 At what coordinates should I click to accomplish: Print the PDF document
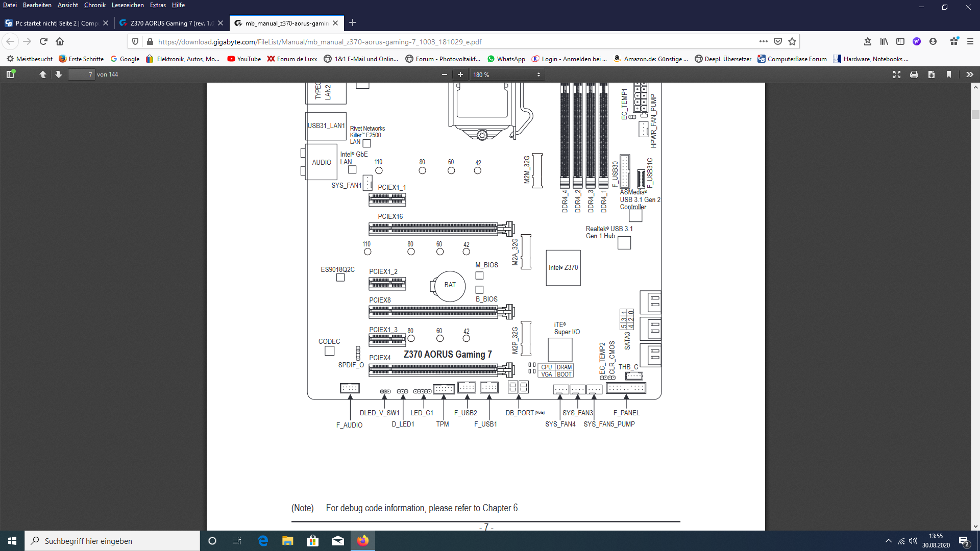[x=914, y=74]
